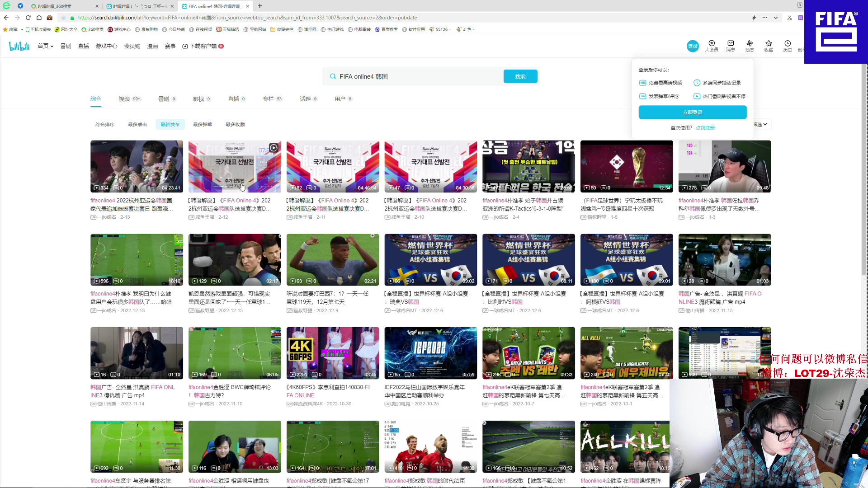The height and width of the screenshot is (488, 868).
Task: Switch to the 综合 results tab
Action: pyautogui.click(x=95, y=99)
